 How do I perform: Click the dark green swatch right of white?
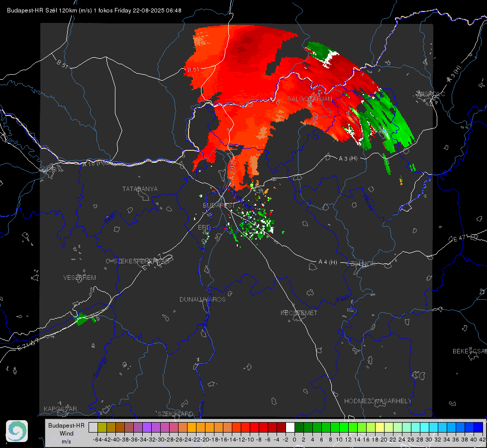[299, 427]
